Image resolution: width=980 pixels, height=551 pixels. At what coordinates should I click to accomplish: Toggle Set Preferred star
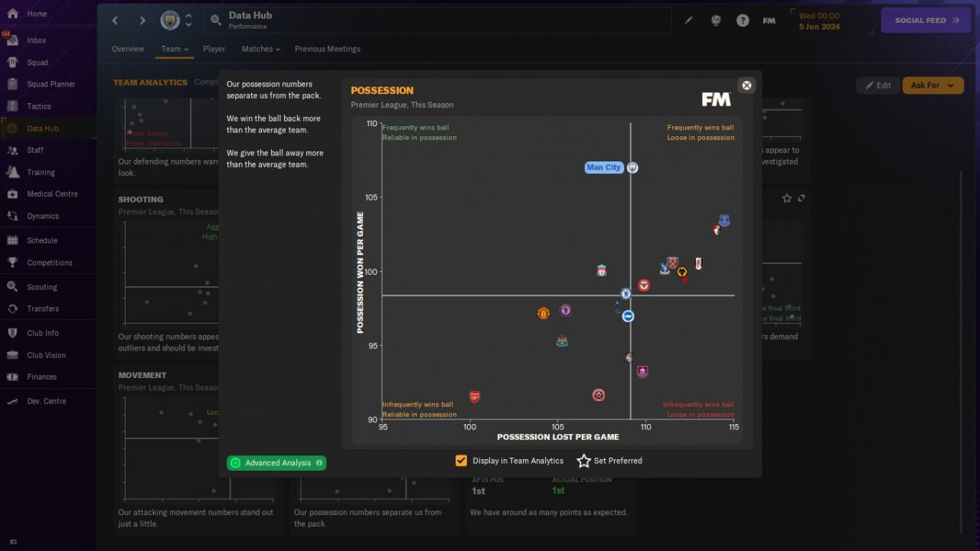click(x=584, y=461)
